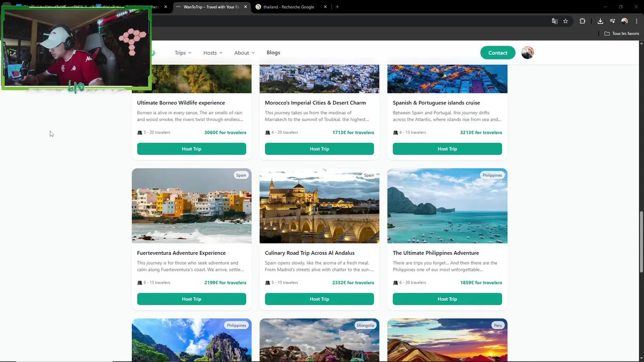644x362 pixels.
Task: Click Host Trip under Ultimate Borneo Wildlife experience
Action: coord(192,149)
